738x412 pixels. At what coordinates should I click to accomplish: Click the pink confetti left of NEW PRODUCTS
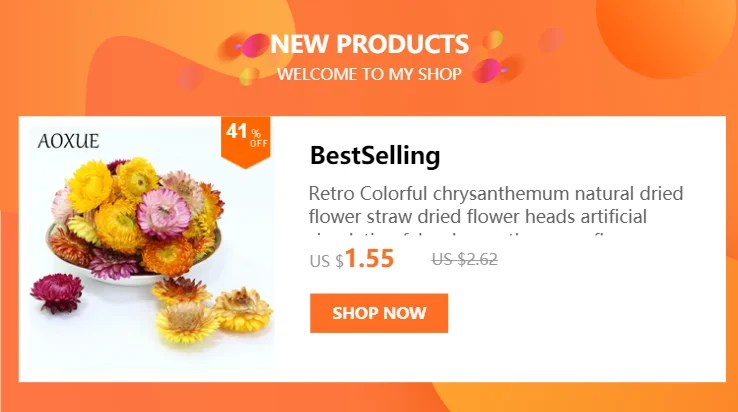[x=256, y=45]
